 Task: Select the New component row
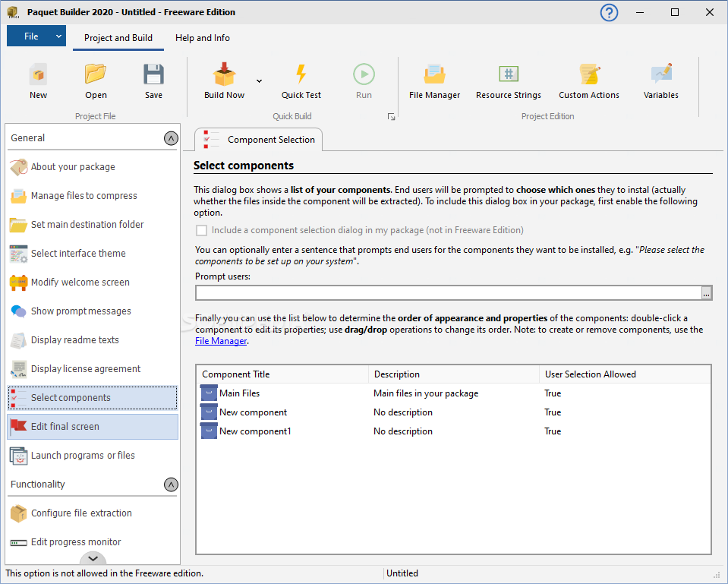click(x=453, y=412)
